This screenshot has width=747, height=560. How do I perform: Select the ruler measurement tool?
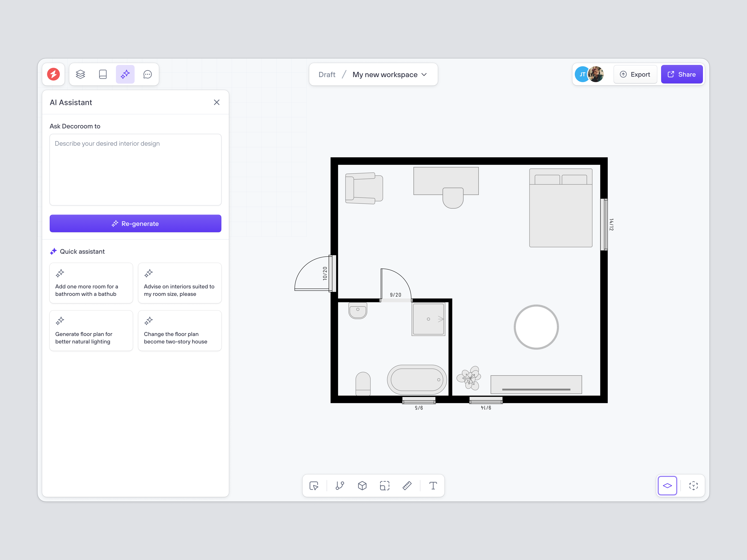[407, 486]
